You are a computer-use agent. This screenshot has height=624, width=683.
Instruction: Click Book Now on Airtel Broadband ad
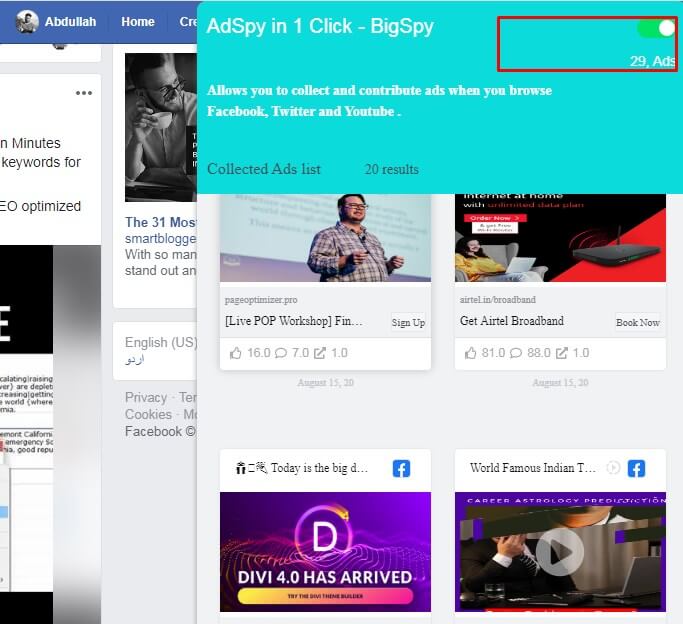[x=638, y=323]
